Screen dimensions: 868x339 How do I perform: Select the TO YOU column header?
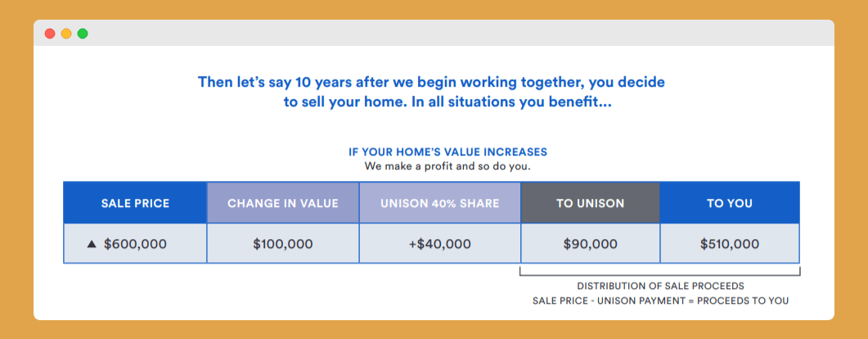[730, 203]
